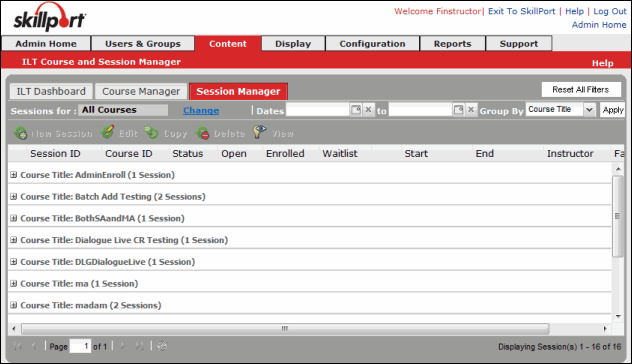The image size is (632, 364).
Task: Expand BothSAandMA course group
Action: click(x=14, y=218)
